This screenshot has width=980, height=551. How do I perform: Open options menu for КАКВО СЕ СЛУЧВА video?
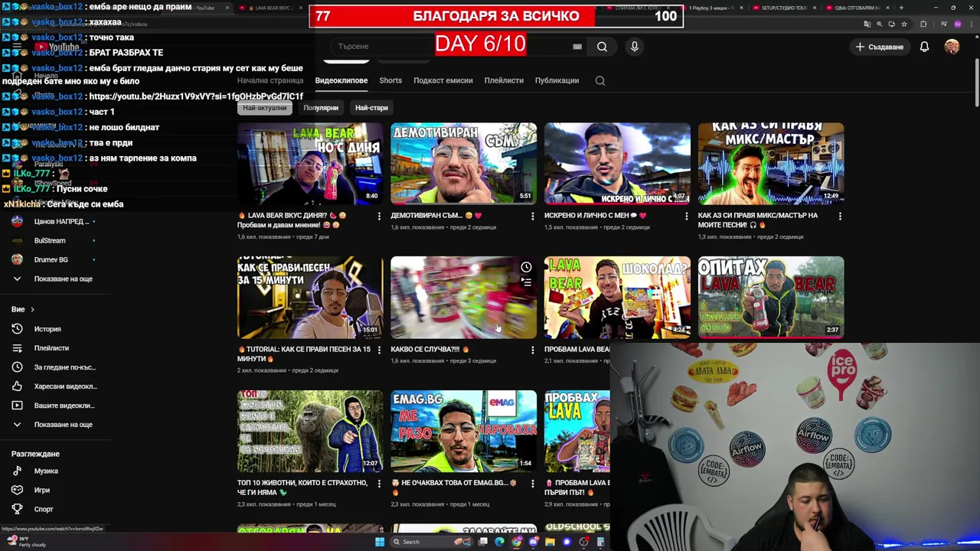coord(533,350)
